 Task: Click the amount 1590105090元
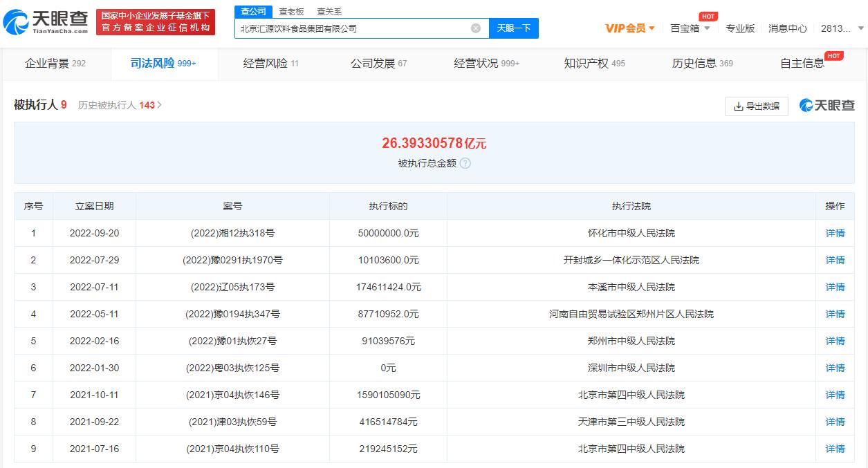[x=389, y=395]
